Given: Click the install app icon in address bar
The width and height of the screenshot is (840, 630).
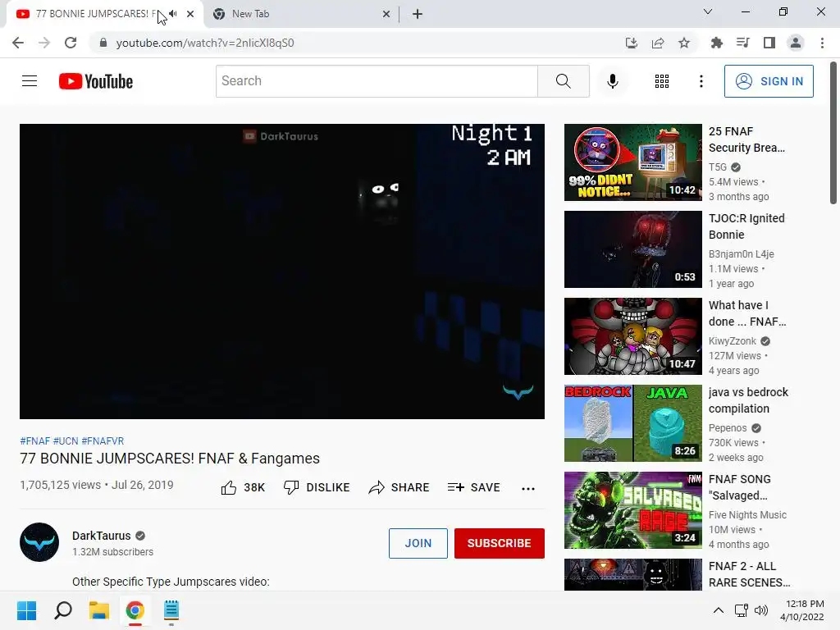Looking at the screenshot, I should click(x=631, y=43).
